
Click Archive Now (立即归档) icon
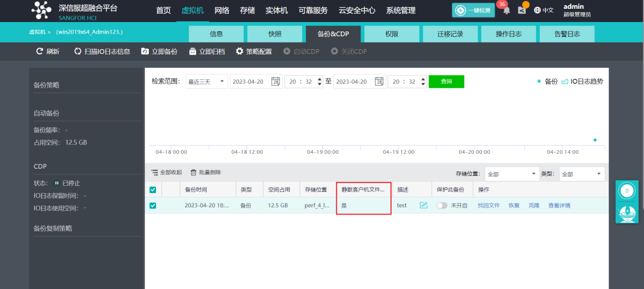192,51
